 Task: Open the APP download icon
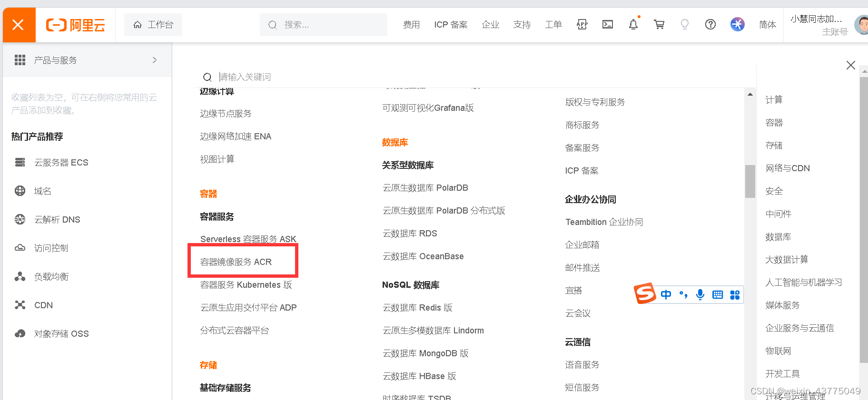point(582,24)
